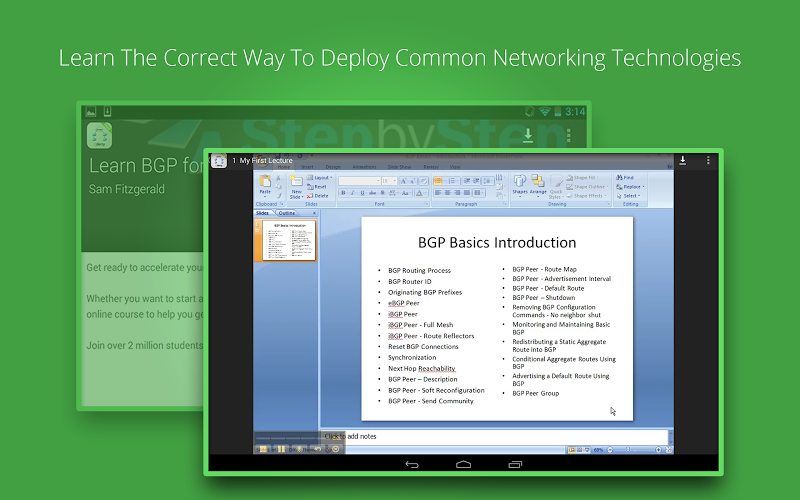Click the Bold formatting button
Image resolution: width=800 pixels, height=500 pixels.
click(343, 193)
